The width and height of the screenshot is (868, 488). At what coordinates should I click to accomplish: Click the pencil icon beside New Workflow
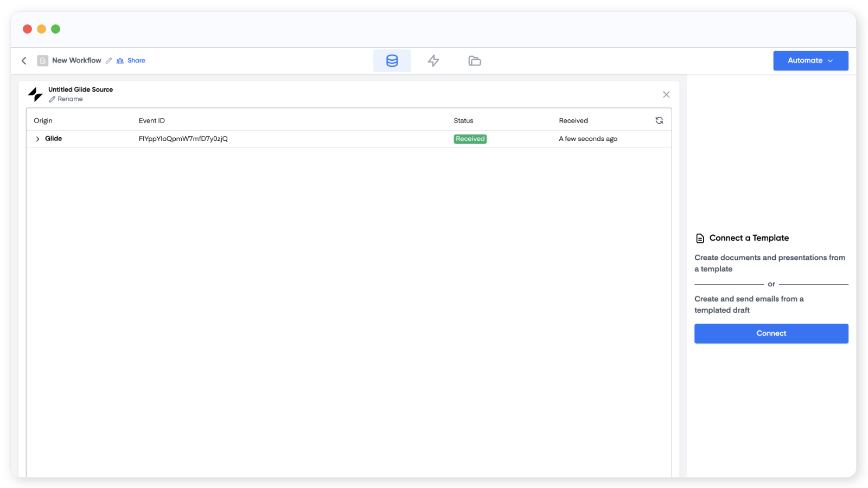click(x=109, y=61)
